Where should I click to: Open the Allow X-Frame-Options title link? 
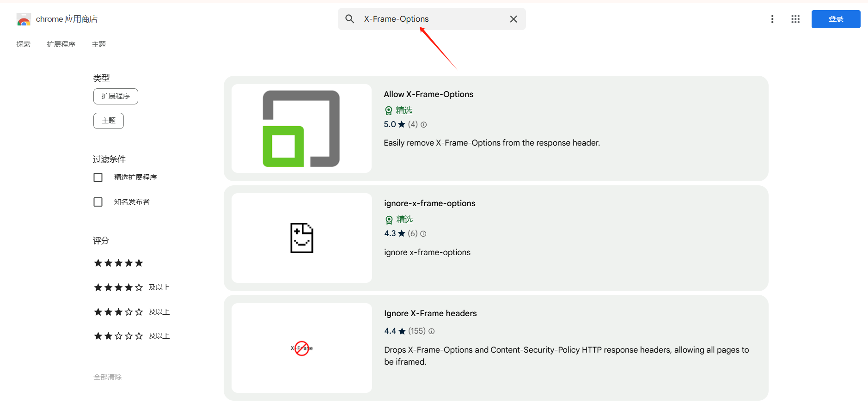point(428,94)
